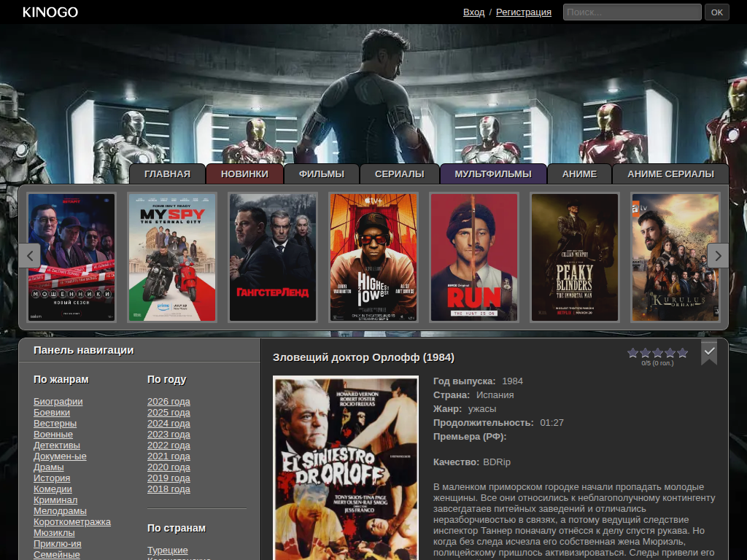Open the Докумен-ые genre link
This screenshot has width=747, height=560.
[x=60, y=456]
